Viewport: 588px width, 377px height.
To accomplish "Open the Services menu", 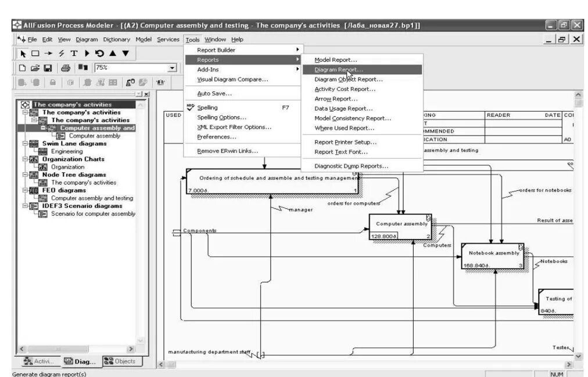I will point(168,40).
